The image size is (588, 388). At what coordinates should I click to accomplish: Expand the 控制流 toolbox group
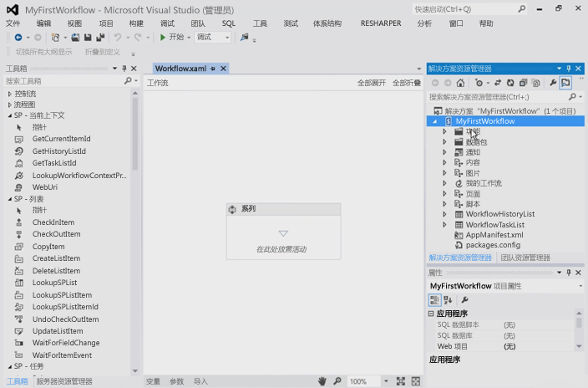pyautogui.click(x=10, y=94)
